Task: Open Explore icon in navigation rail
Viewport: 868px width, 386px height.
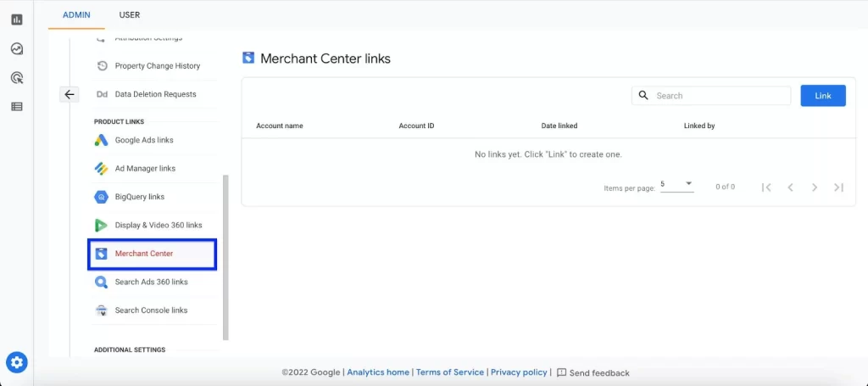Action: (17, 48)
